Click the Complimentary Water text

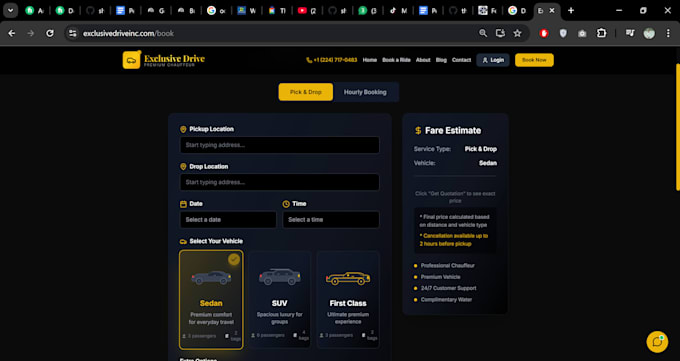tap(446, 299)
